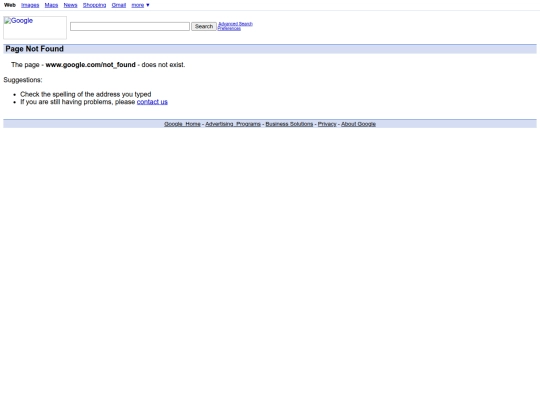This screenshot has height=405, width=540.
Task: Open Gmail from the top bar
Action: point(119,5)
